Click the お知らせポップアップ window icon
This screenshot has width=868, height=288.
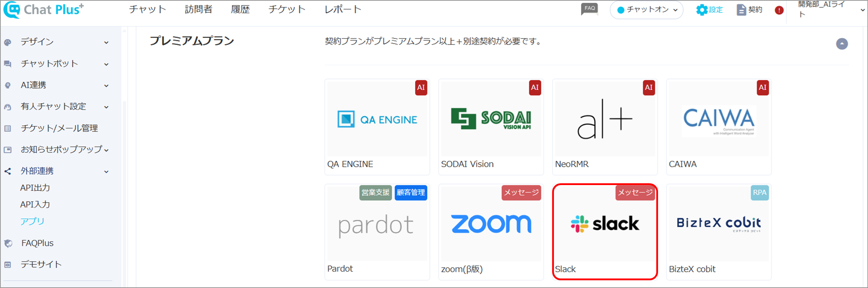click(8, 150)
